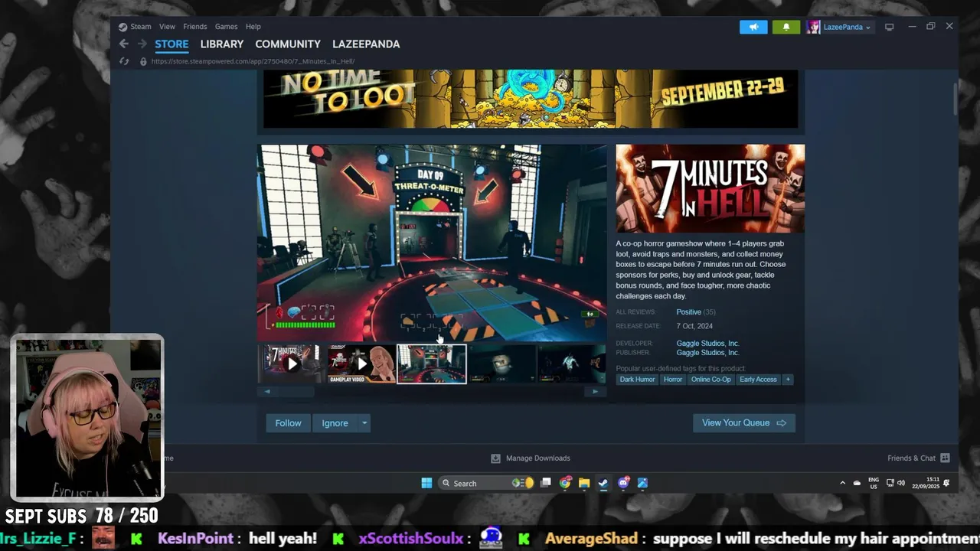
Task: Select the Early Access tag
Action: click(x=758, y=380)
